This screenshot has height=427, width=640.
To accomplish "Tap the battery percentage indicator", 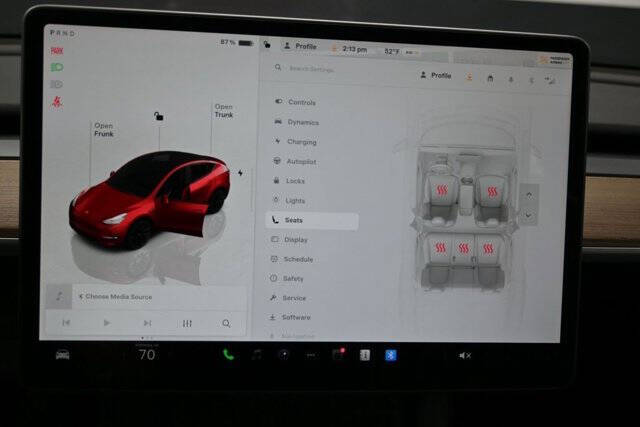I will pyautogui.click(x=237, y=42).
